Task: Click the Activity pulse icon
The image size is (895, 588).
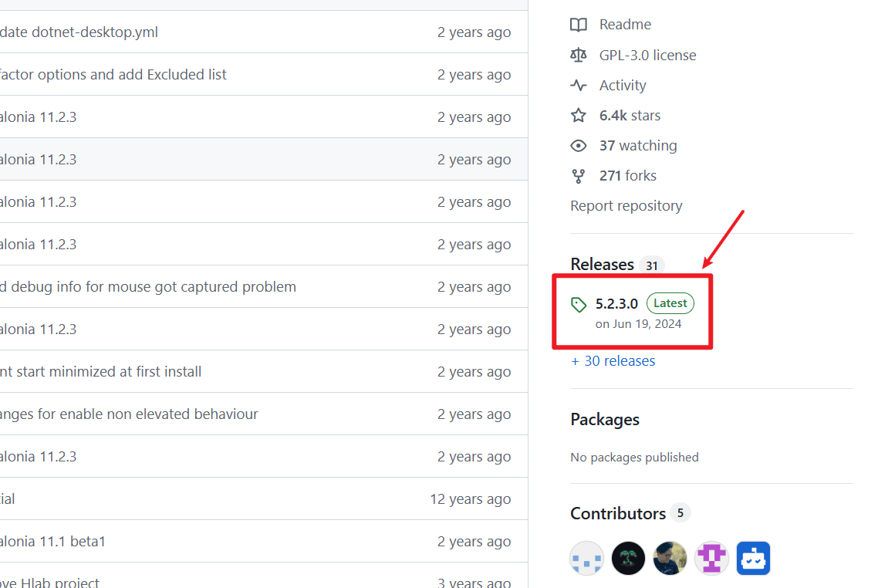Action: [578, 85]
